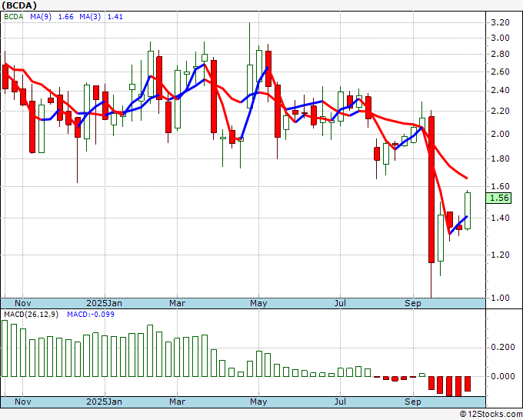Click the MACD(26,12,9) indicator label
This screenshot has width=523, height=420.
pyautogui.click(x=31, y=315)
